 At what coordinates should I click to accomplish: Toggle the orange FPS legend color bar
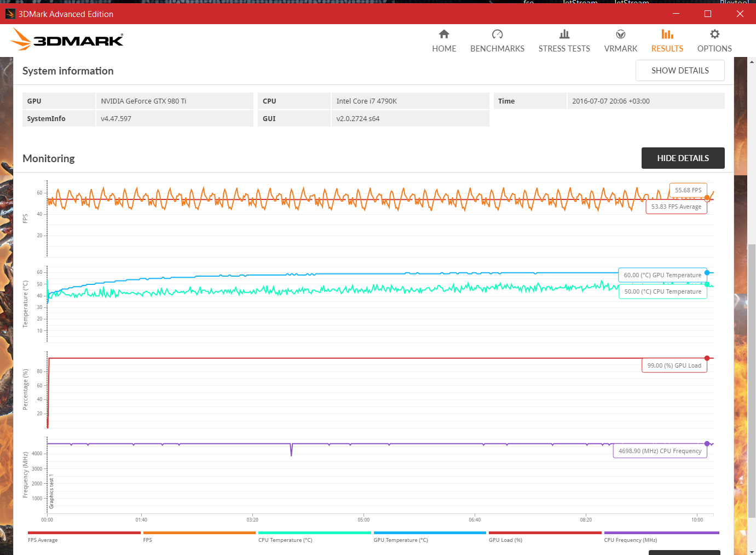pyautogui.click(x=199, y=533)
